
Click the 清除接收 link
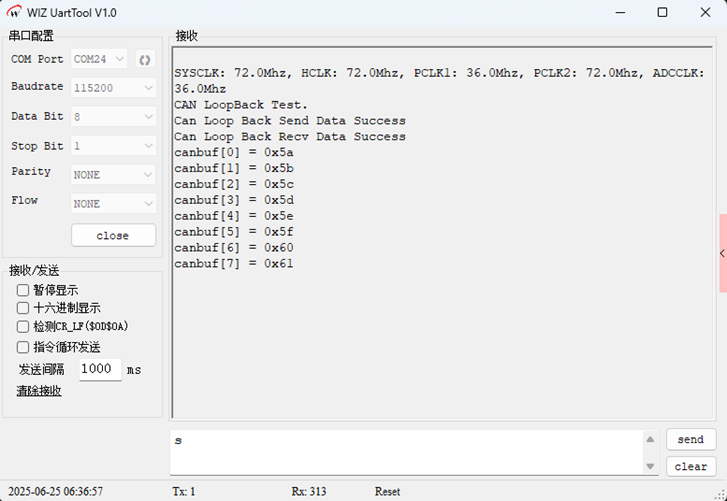coord(39,391)
